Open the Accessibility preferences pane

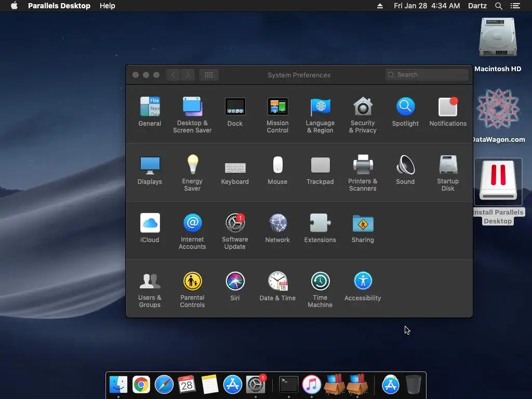363,286
